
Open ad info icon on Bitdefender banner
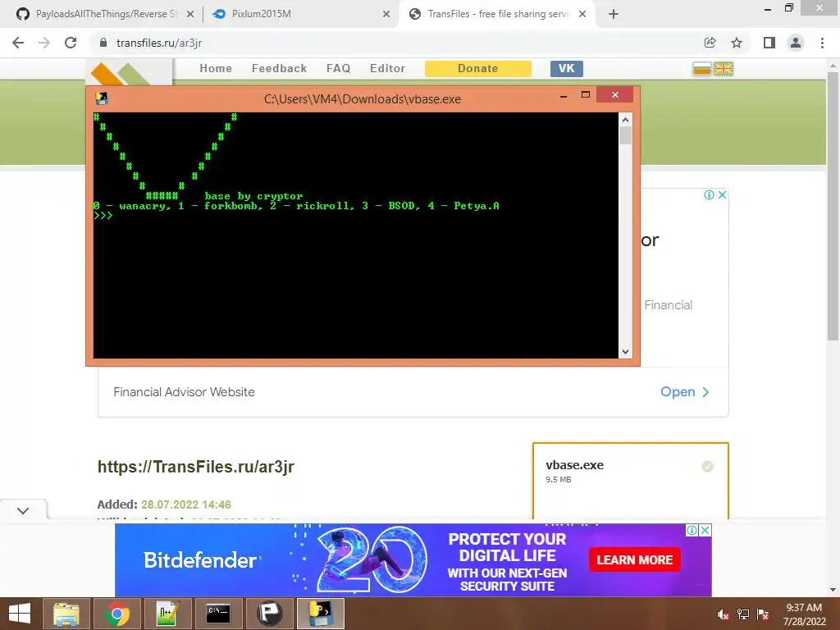point(692,531)
